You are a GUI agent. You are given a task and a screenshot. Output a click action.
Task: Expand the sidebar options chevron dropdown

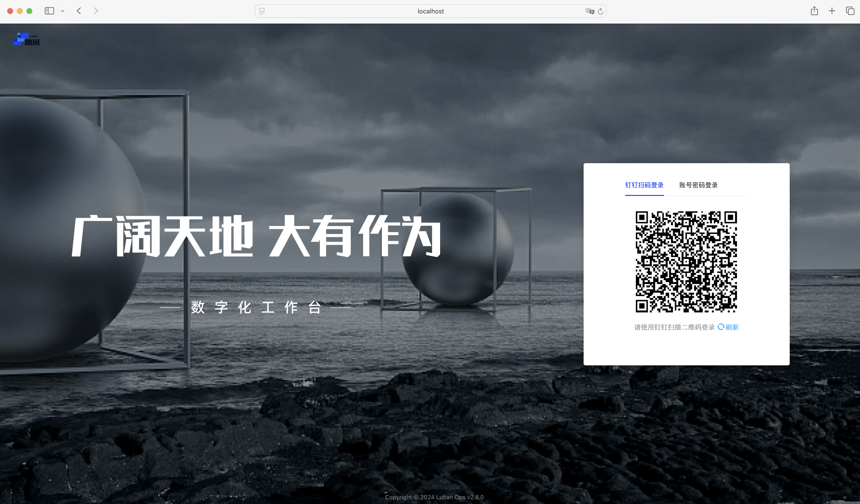tap(63, 11)
